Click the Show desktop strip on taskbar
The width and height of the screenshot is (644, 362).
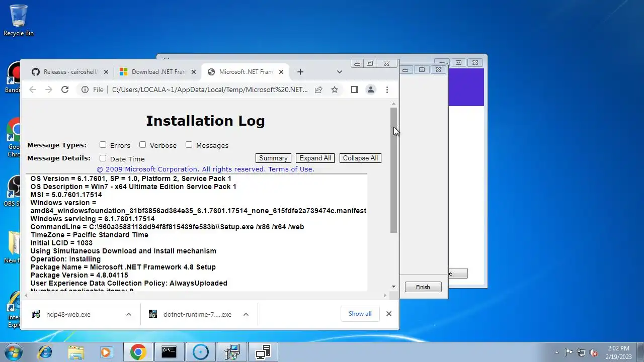point(640,352)
